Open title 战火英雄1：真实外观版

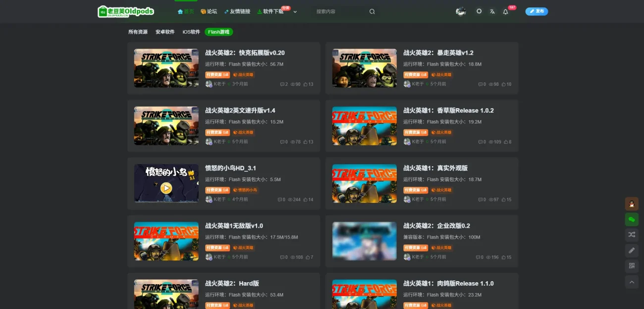click(x=435, y=168)
